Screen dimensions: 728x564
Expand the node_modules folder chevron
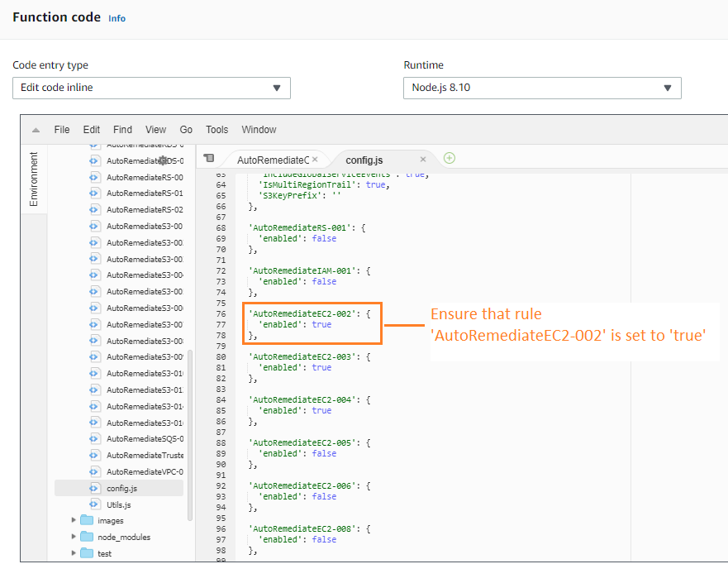pos(74,536)
